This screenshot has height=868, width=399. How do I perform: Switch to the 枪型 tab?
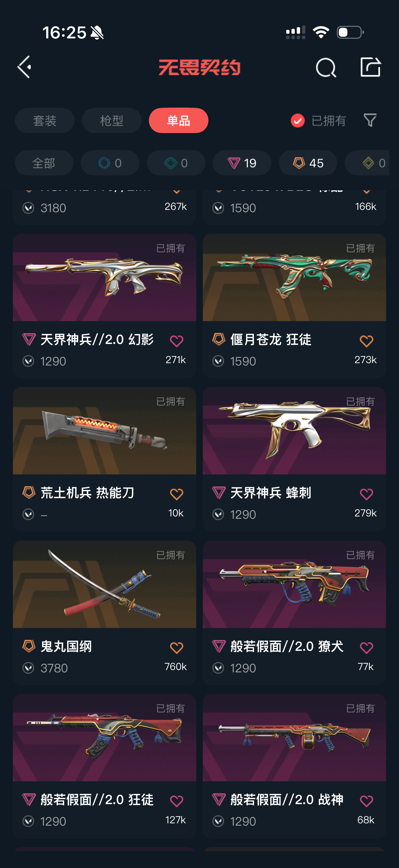pyautogui.click(x=111, y=121)
